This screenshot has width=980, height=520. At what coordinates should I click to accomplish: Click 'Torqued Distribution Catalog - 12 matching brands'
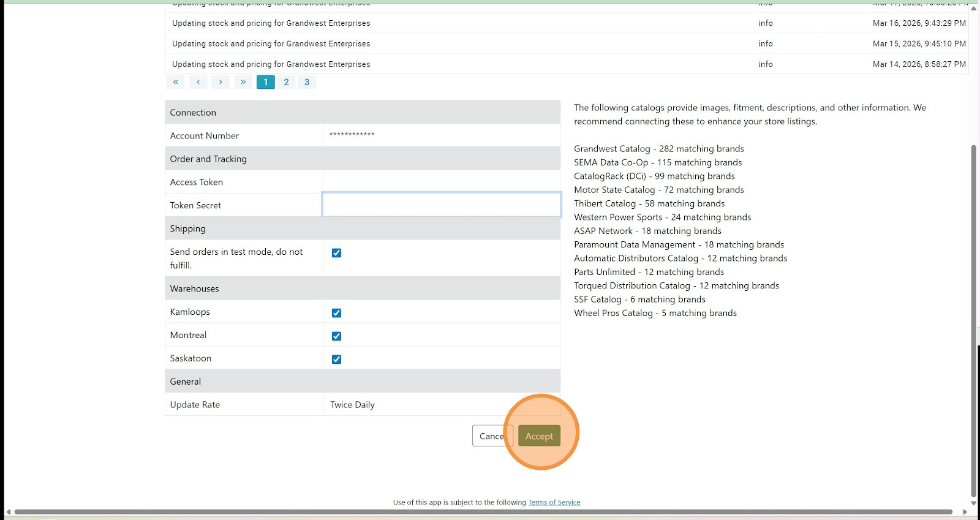pos(676,285)
